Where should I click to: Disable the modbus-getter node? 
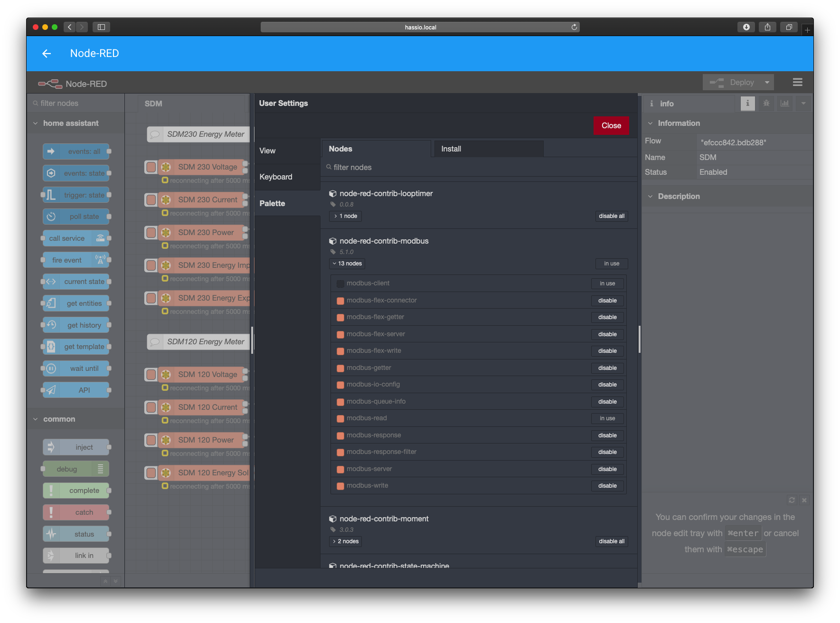(607, 368)
